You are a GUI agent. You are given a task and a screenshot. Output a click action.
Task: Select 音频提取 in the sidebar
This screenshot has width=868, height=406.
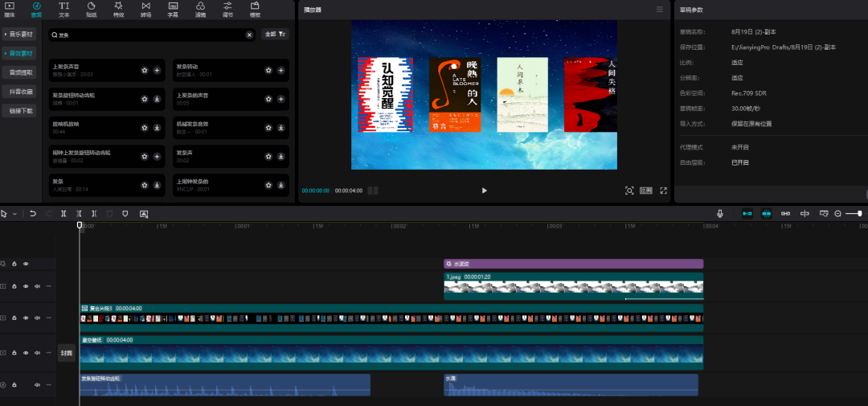click(x=19, y=72)
